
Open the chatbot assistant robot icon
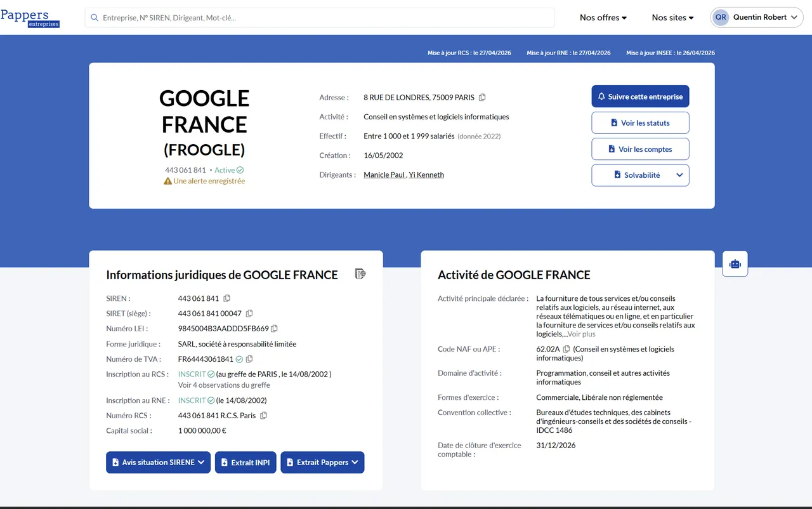point(735,264)
